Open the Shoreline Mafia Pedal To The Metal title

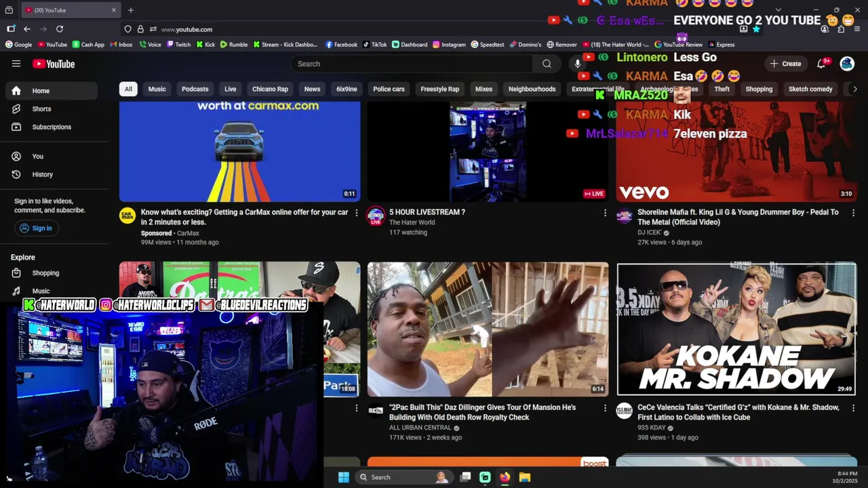point(739,217)
